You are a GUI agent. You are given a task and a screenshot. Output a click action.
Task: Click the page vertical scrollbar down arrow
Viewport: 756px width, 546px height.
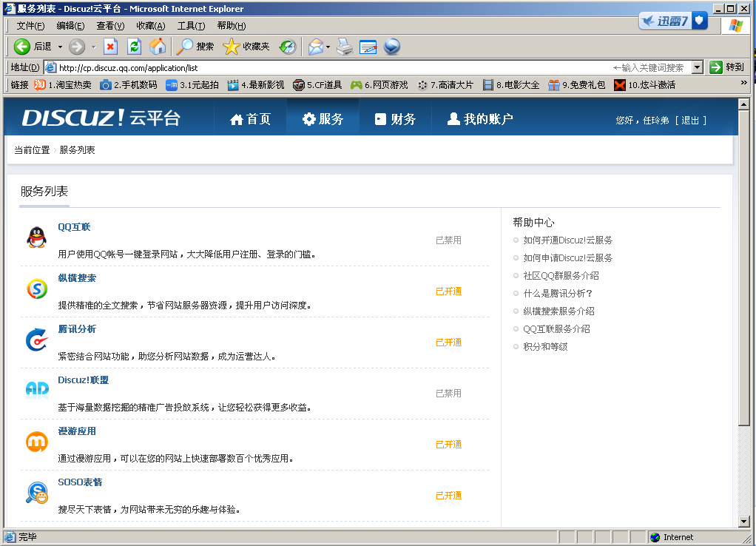[x=744, y=522]
